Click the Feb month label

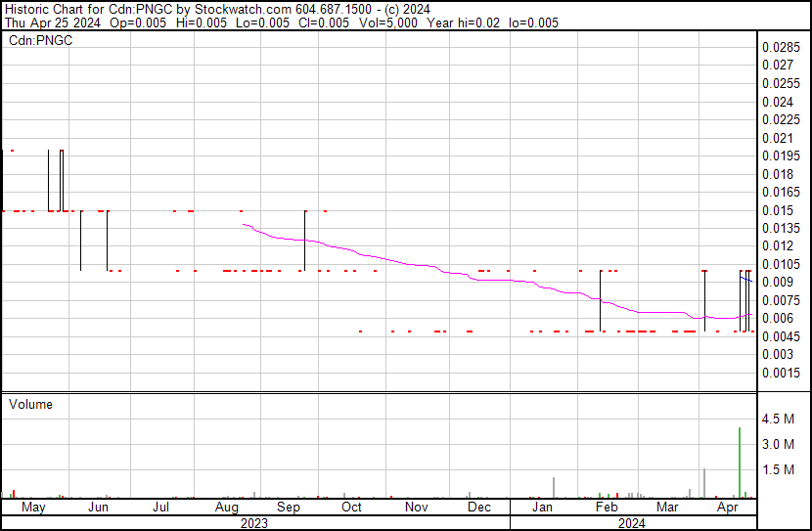pos(607,508)
